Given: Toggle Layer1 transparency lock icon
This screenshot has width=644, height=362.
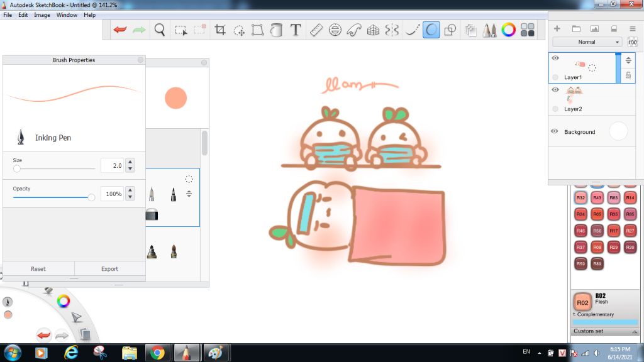Looking at the screenshot, I should tap(628, 75).
